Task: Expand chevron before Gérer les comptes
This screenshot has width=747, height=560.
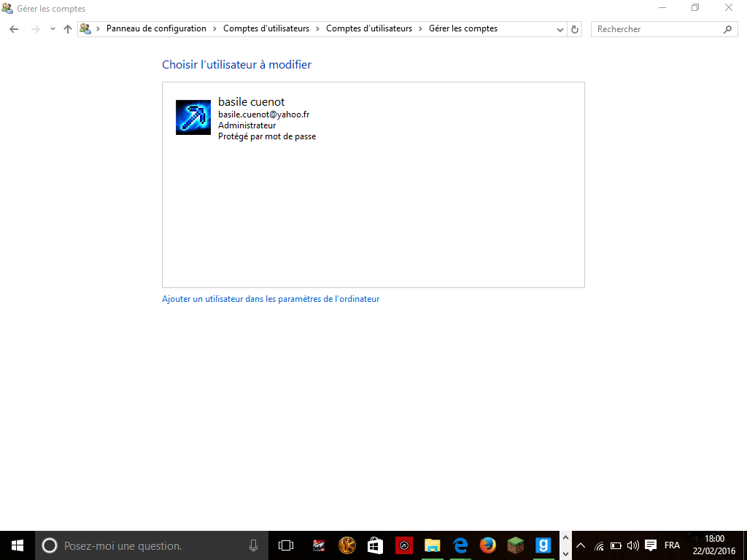Action: point(420,28)
